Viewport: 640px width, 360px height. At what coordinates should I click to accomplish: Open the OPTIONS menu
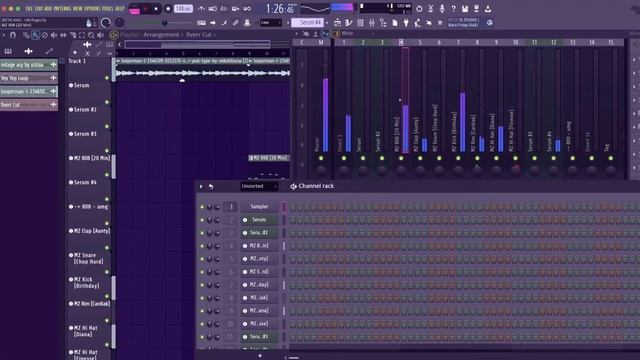(92, 9)
